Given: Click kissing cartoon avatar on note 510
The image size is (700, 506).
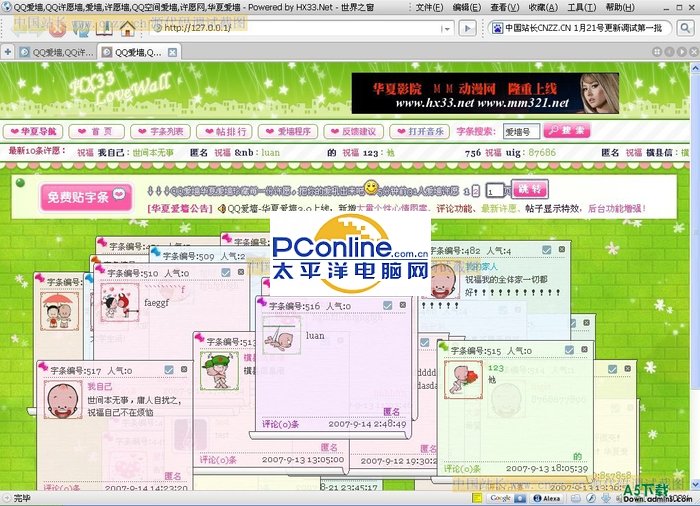Looking at the screenshot, I should point(120,303).
